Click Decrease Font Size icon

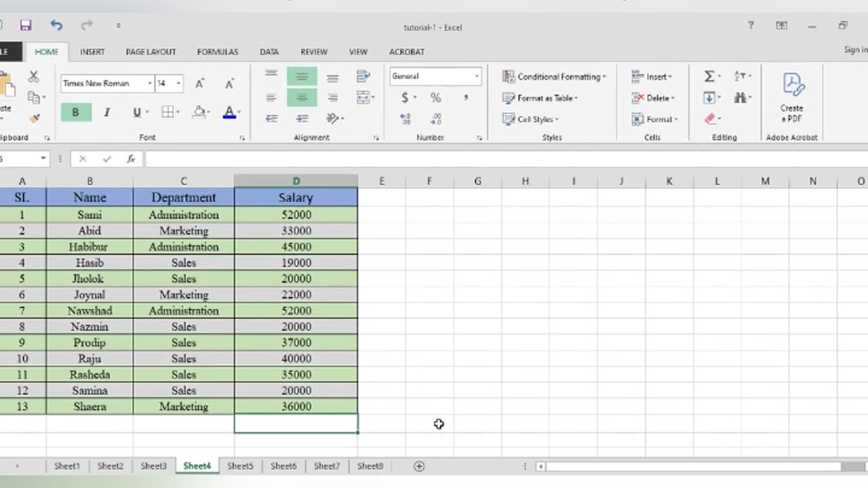click(x=229, y=83)
